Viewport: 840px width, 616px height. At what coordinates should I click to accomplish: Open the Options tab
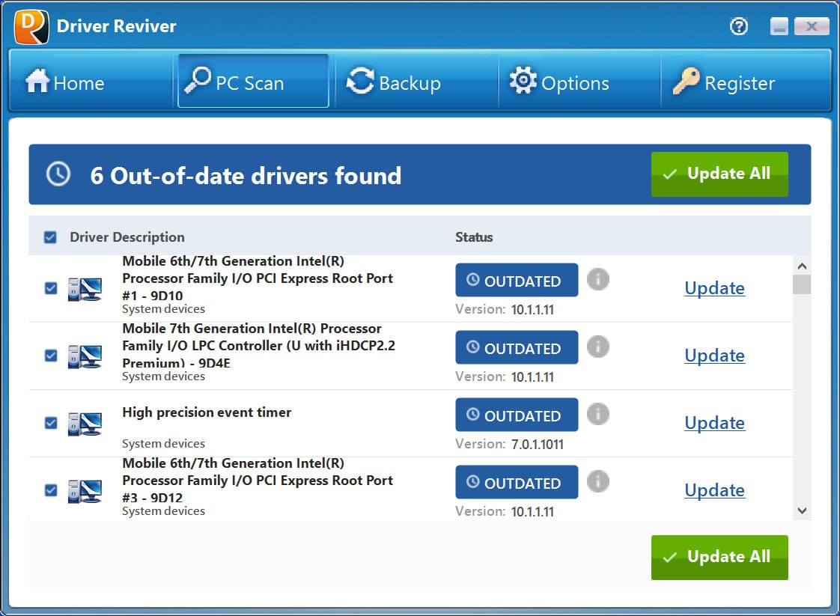(579, 82)
